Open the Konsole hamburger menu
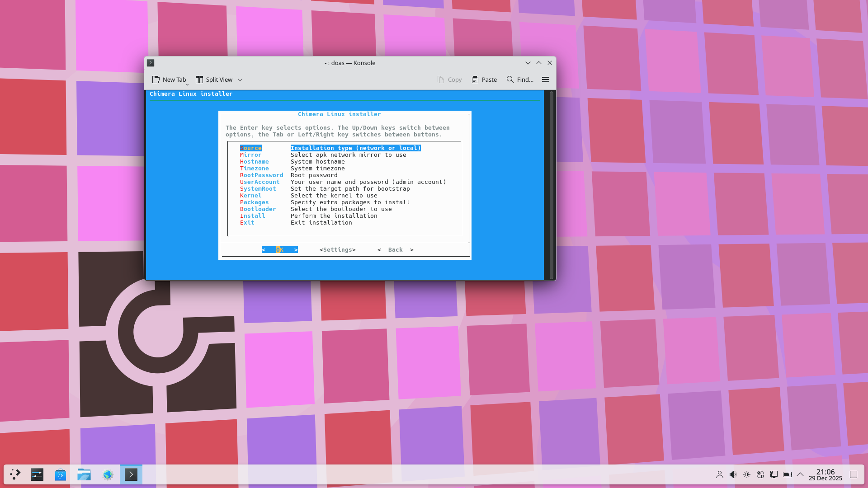The image size is (868, 488). pyautogui.click(x=546, y=80)
